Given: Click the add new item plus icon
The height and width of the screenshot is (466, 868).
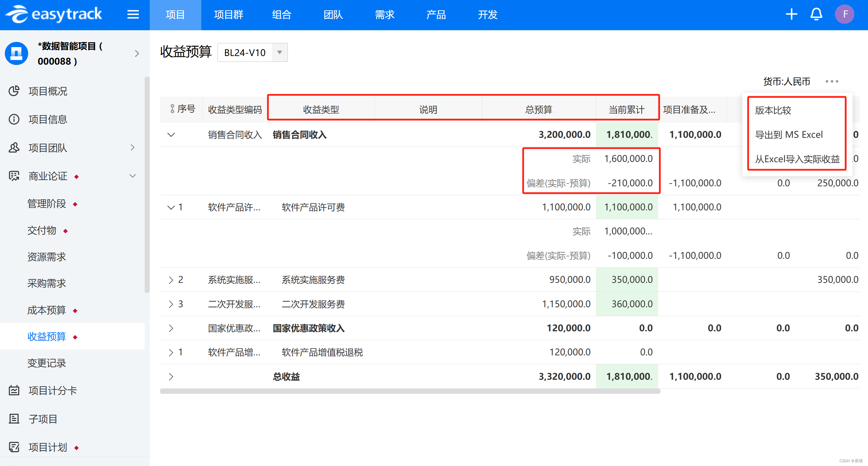Looking at the screenshot, I should coord(792,15).
